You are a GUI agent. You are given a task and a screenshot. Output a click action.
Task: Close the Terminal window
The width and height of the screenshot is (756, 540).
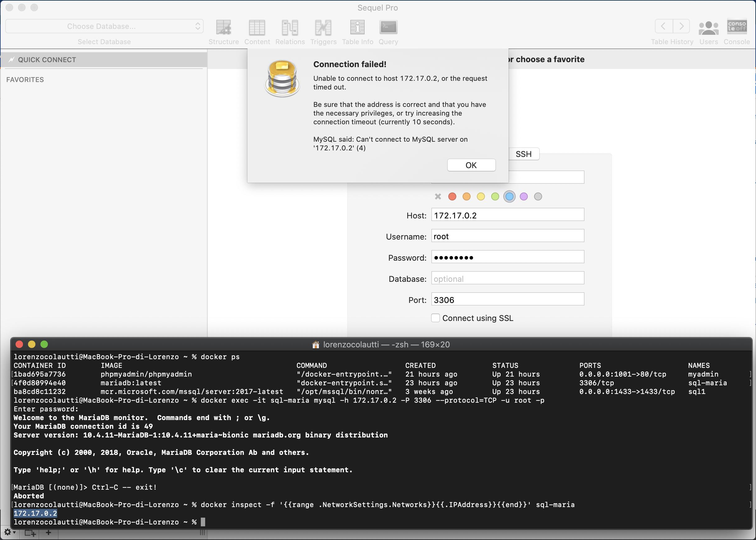[19, 344]
